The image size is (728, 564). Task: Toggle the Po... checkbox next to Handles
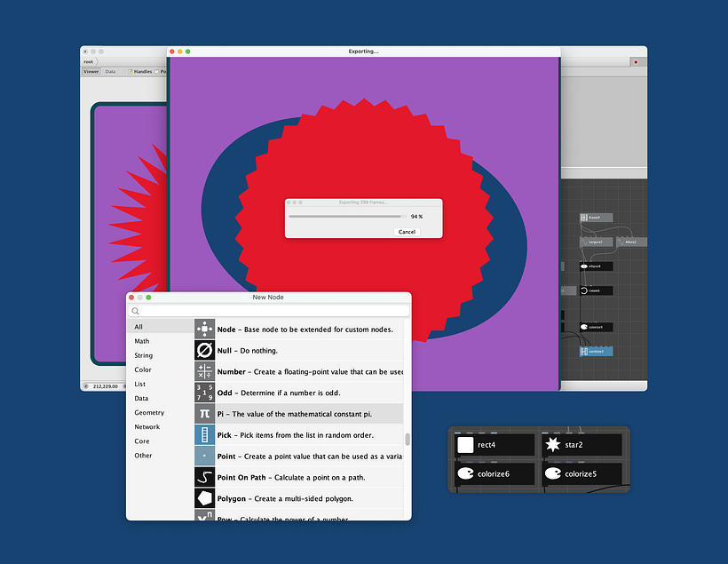click(x=157, y=72)
